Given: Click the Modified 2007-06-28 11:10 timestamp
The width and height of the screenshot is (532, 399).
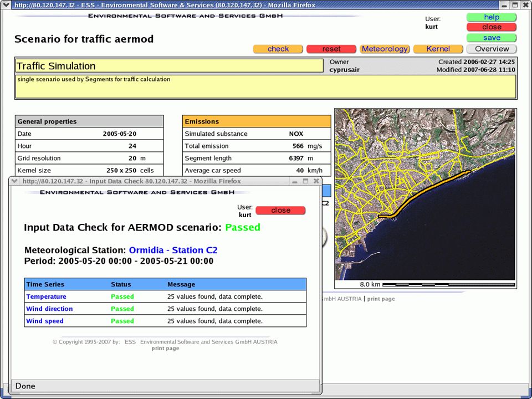Looking at the screenshot, I should point(475,70).
